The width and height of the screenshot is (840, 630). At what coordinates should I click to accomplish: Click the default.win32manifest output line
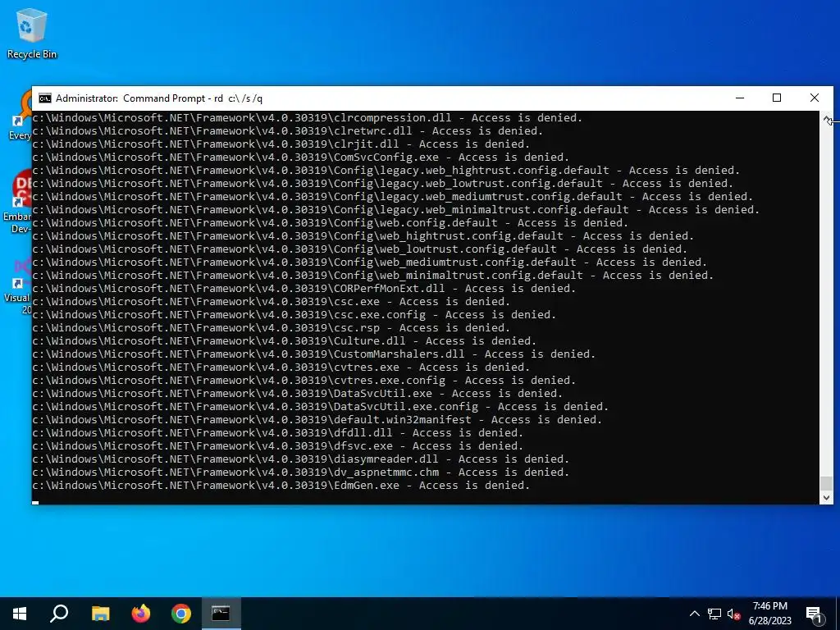[317, 419]
